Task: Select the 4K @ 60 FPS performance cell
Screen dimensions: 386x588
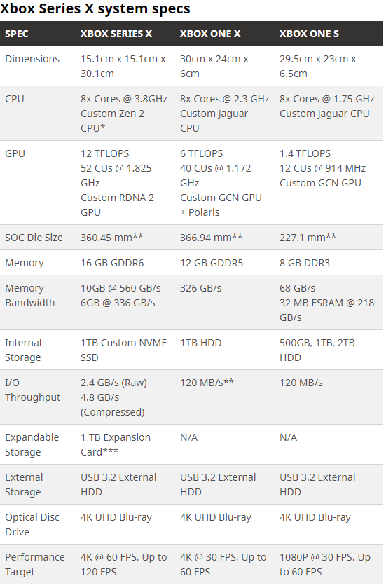Action: point(124,564)
